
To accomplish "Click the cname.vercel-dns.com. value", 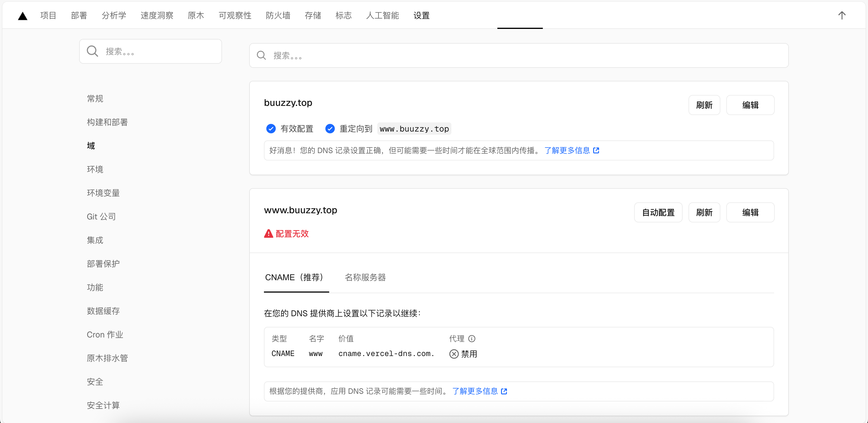I will [x=386, y=354].
